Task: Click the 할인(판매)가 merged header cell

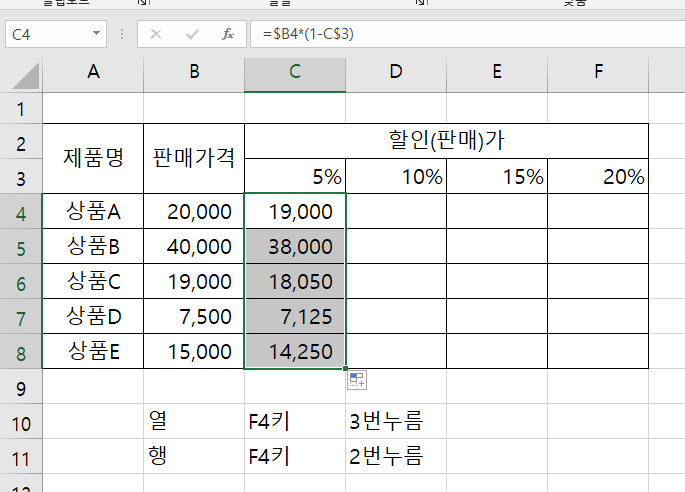Action: pyautogui.click(x=446, y=141)
